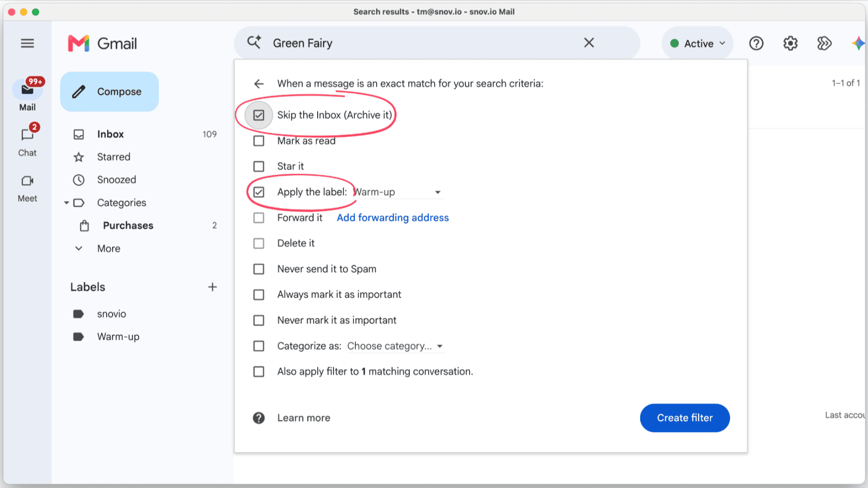Click the Learn more question mark icon
The width and height of the screenshot is (868, 488).
tap(259, 418)
